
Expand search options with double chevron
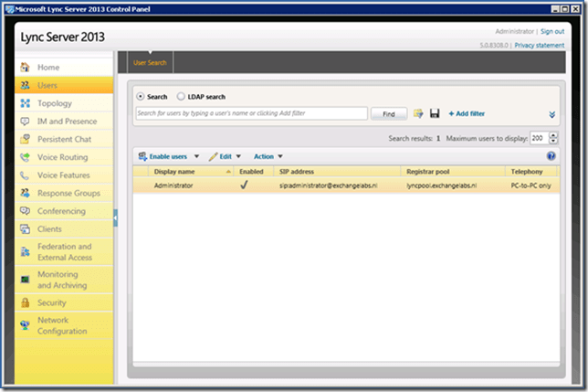[551, 114]
